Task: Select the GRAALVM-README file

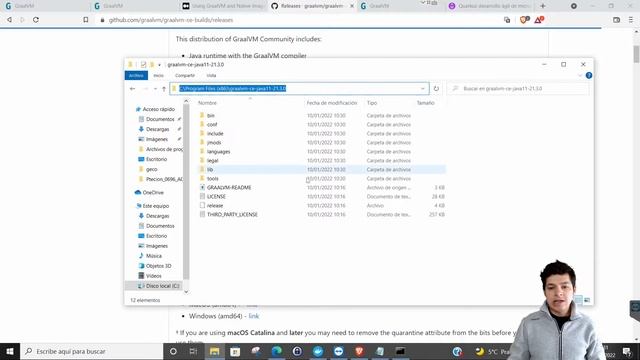Action: 229,187
